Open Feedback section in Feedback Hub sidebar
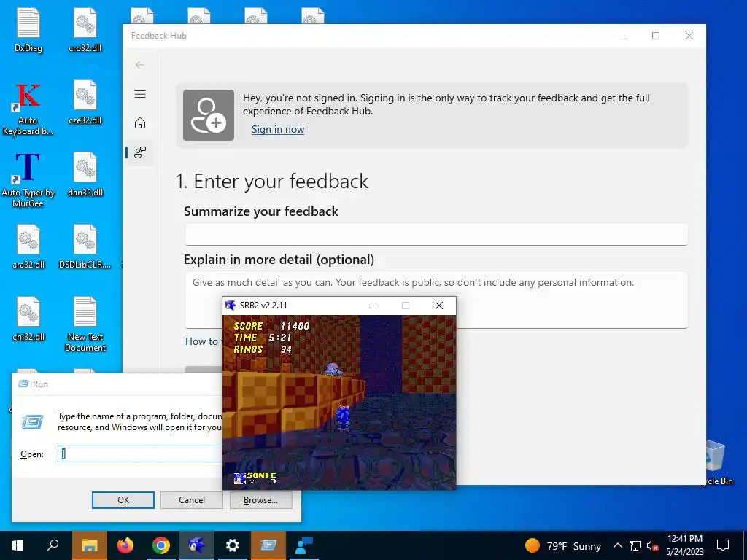 [x=140, y=152]
